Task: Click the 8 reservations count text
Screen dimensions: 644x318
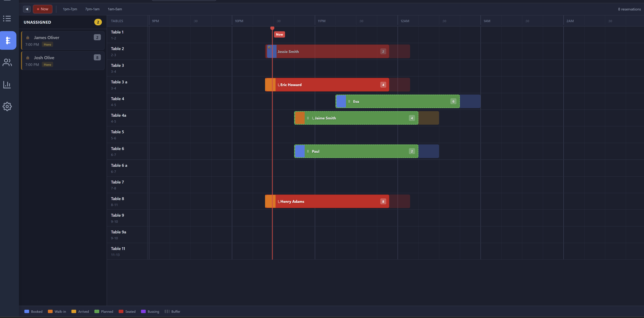Action: pos(629,9)
